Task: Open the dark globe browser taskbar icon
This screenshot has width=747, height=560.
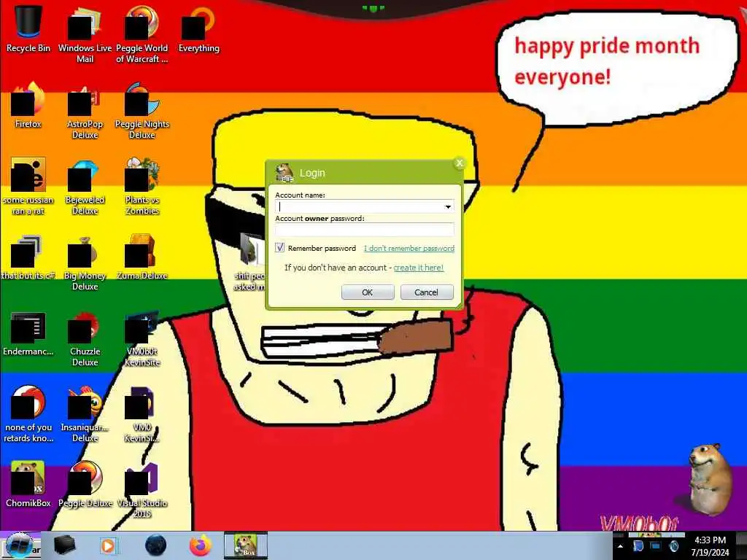Action: 155,545
